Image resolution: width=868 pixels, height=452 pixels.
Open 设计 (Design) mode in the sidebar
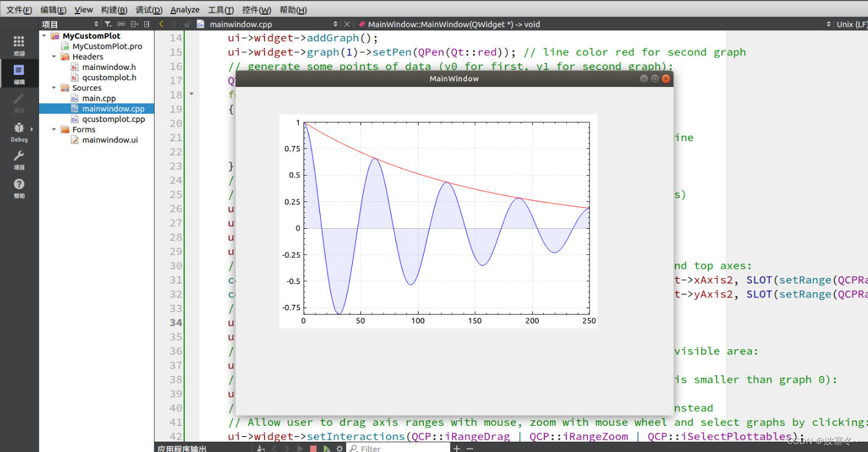(x=19, y=100)
